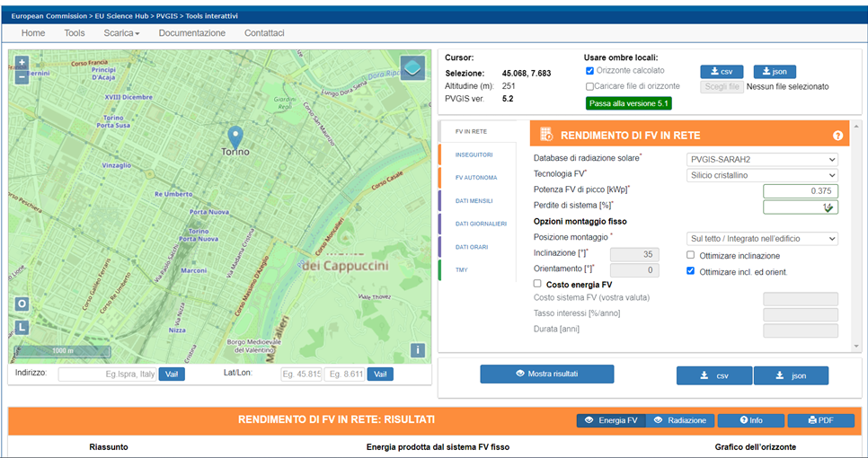Edit the Perdite di sistema field
The image size is (868, 458).
[801, 207]
